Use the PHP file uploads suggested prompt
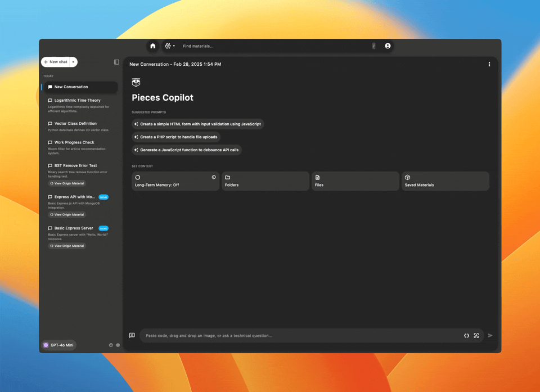The image size is (540, 392). tap(176, 137)
